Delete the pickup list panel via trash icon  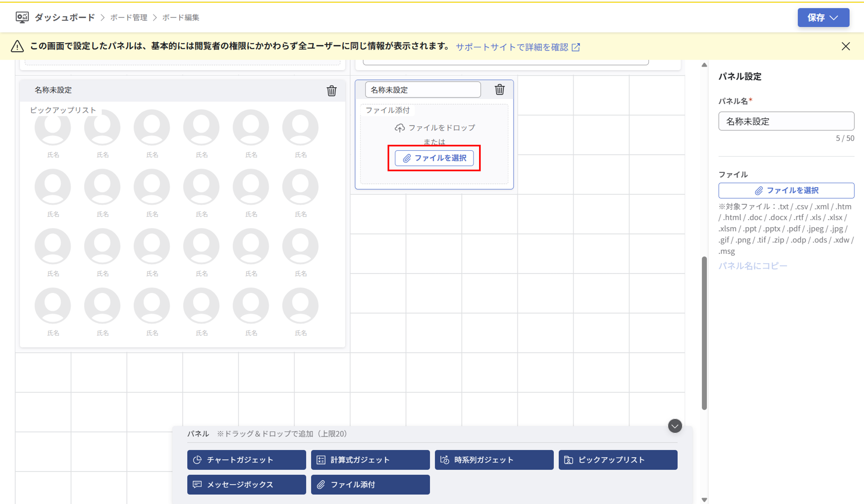point(331,91)
